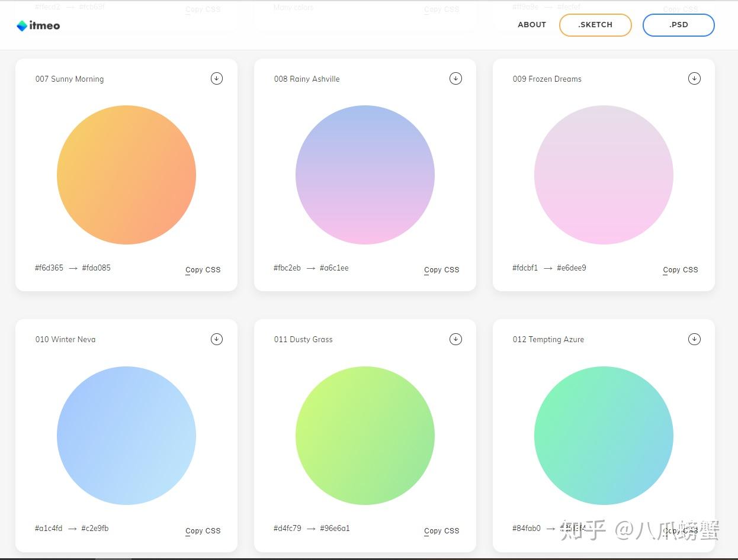The width and height of the screenshot is (738, 560).
Task: Click hex code #f6d365
Action: coord(49,268)
